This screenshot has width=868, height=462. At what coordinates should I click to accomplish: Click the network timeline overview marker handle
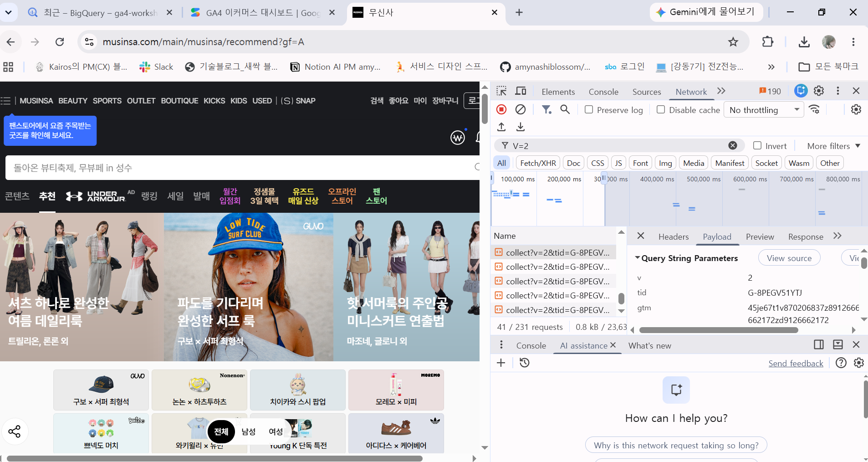[604, 177]
